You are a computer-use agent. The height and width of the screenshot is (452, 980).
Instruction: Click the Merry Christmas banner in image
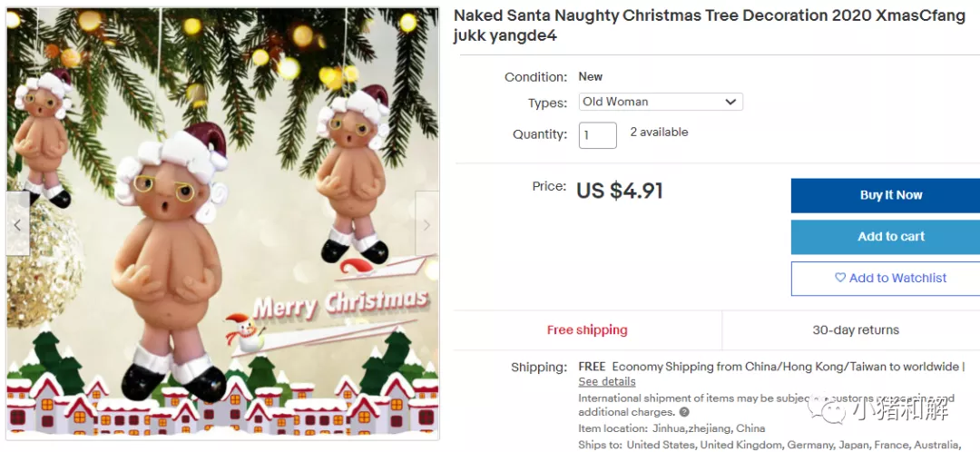(x=340, y=304)
